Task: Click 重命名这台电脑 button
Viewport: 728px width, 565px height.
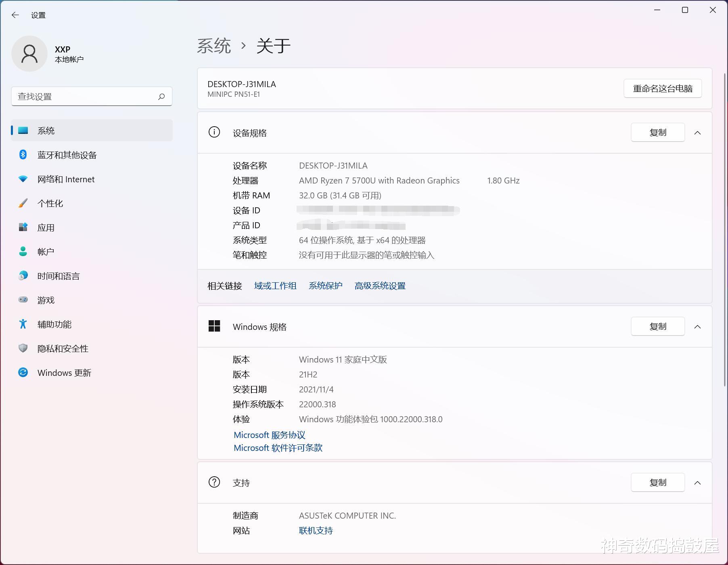Action: point(663,88)
